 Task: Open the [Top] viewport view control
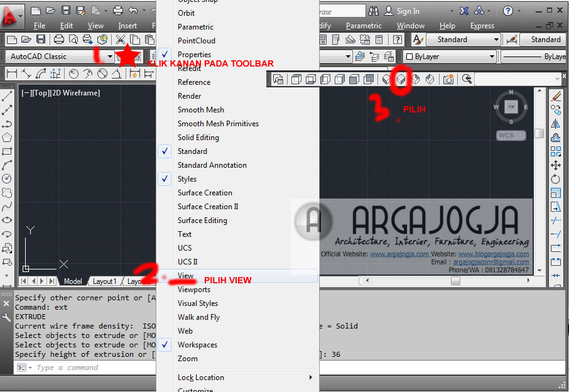tap(41, 93)
